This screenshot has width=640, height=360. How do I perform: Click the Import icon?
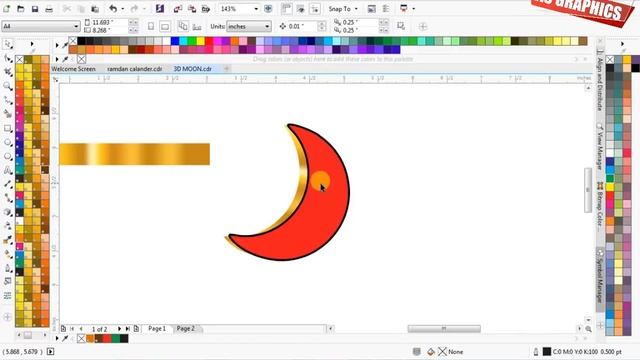pos(178,9)
